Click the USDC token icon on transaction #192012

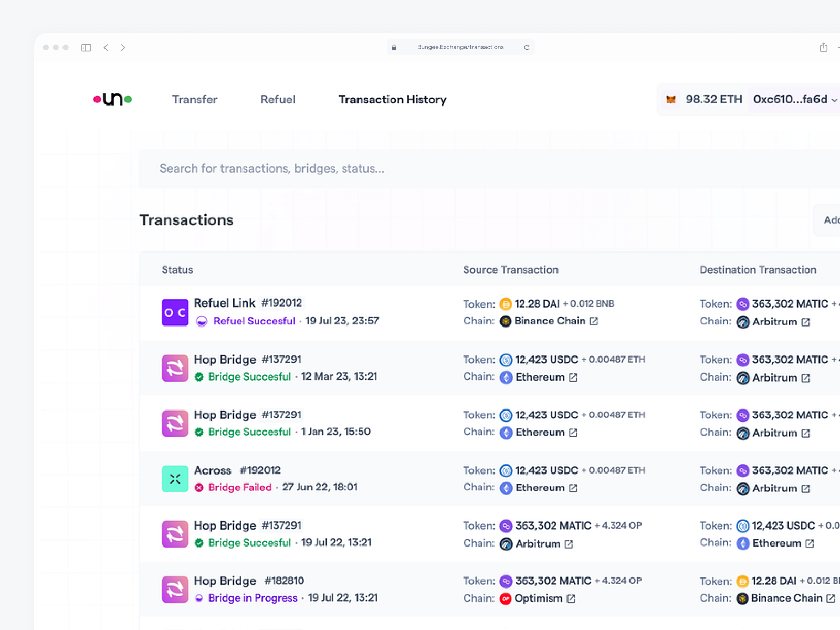[x=506, y=470]
